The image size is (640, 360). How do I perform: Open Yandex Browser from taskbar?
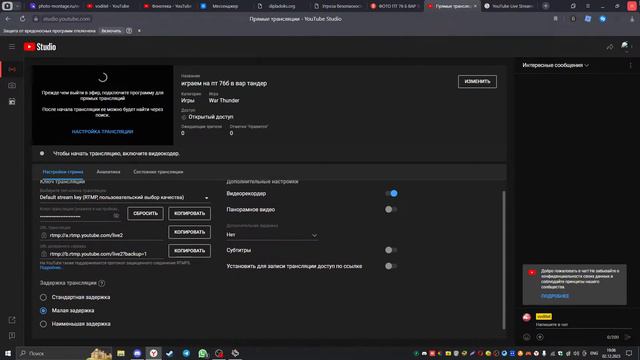(153, 353)
